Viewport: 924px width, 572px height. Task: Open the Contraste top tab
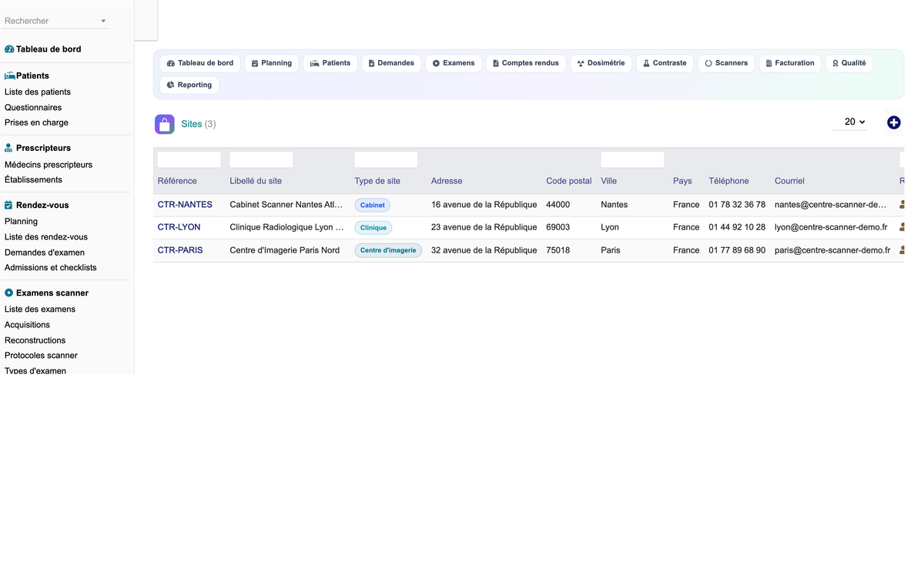pyautogui.click(x=665, y=63)
